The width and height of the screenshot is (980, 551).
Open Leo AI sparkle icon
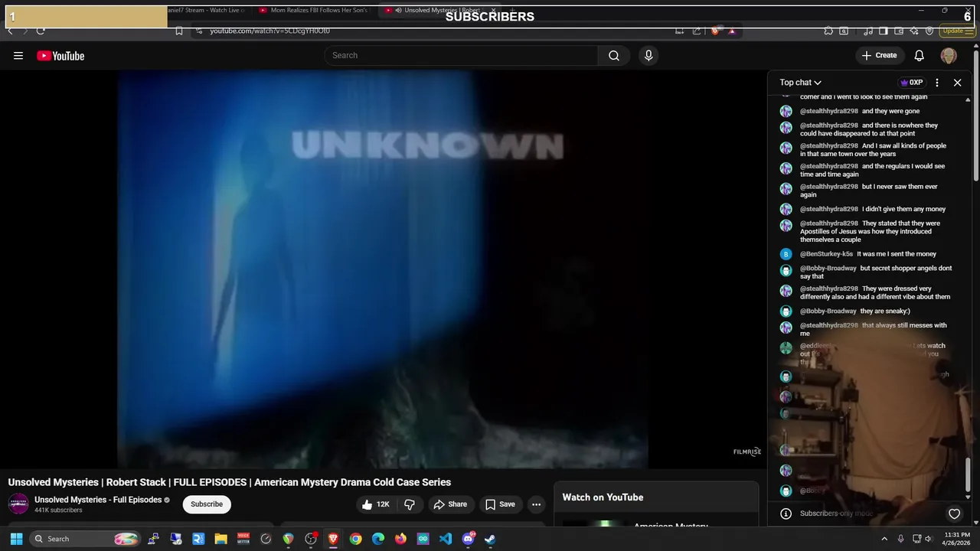(x=915, y=31)
